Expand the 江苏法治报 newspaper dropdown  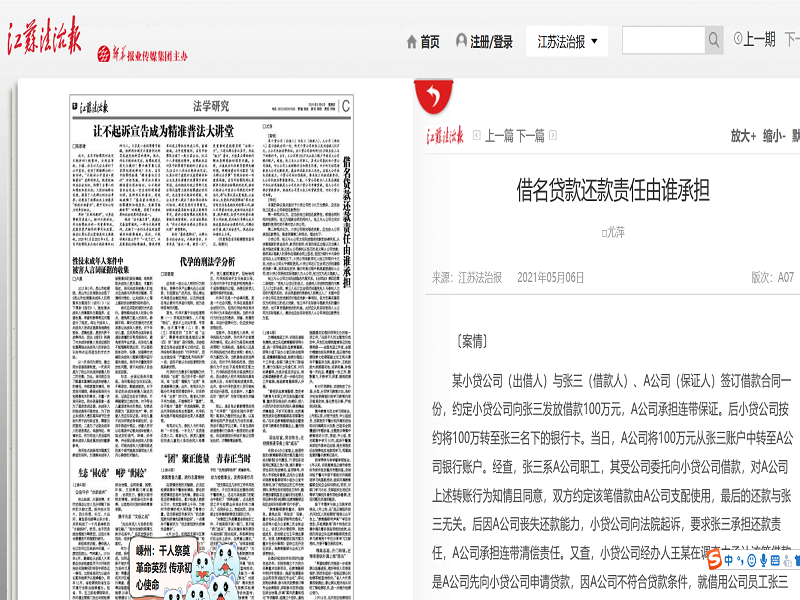click(x=567, y=41)
